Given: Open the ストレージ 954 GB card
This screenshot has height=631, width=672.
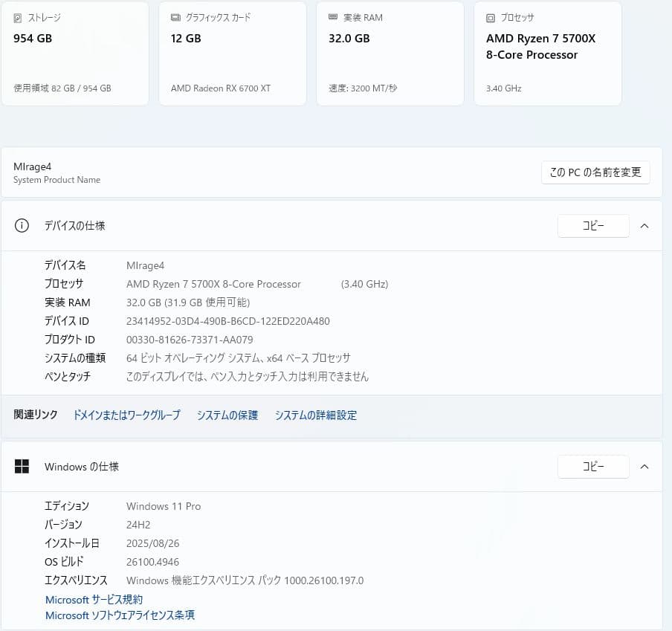Looking at the screenshot, I should [74, 54].
